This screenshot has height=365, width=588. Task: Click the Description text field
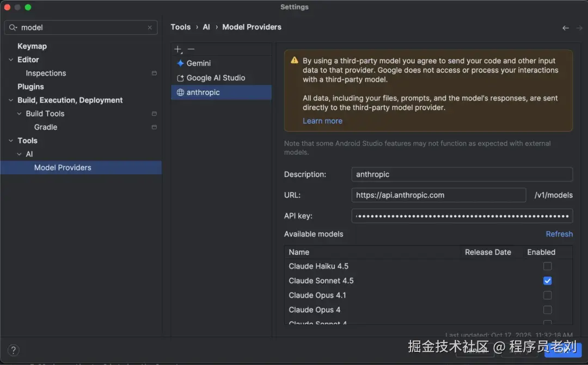coord(462,174)
